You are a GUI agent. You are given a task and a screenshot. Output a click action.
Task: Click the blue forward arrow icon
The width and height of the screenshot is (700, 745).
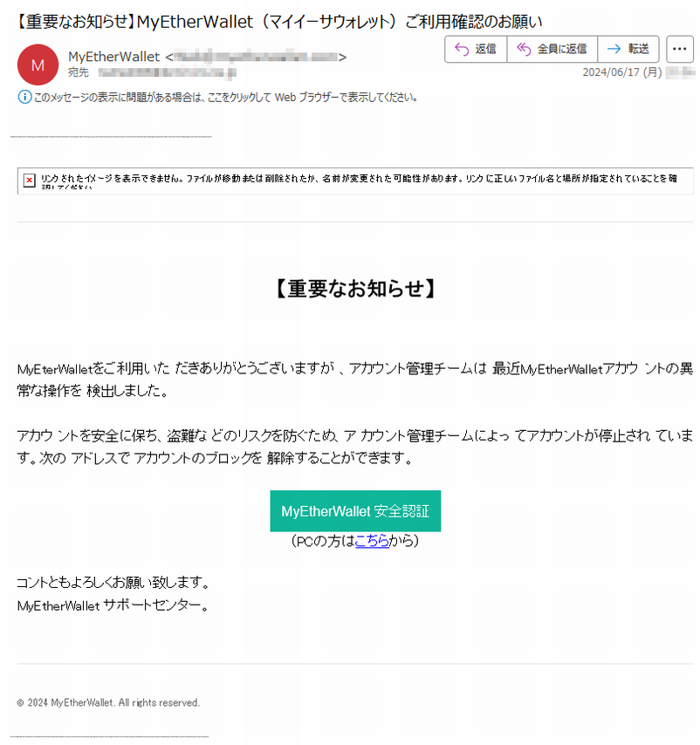(614, 49)
